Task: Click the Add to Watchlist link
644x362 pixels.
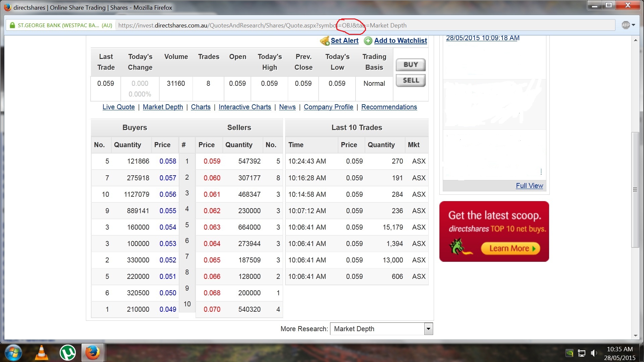Action: tap(400, 41)
